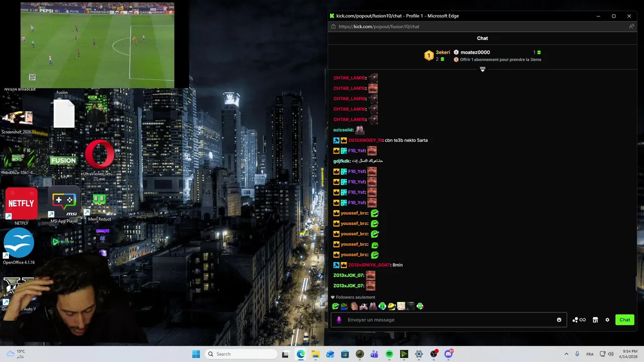The width and height of the screenshot is (644, 362).
Task: Collapse the gift leaderboard expander
Action: click(x=482, y=69)
